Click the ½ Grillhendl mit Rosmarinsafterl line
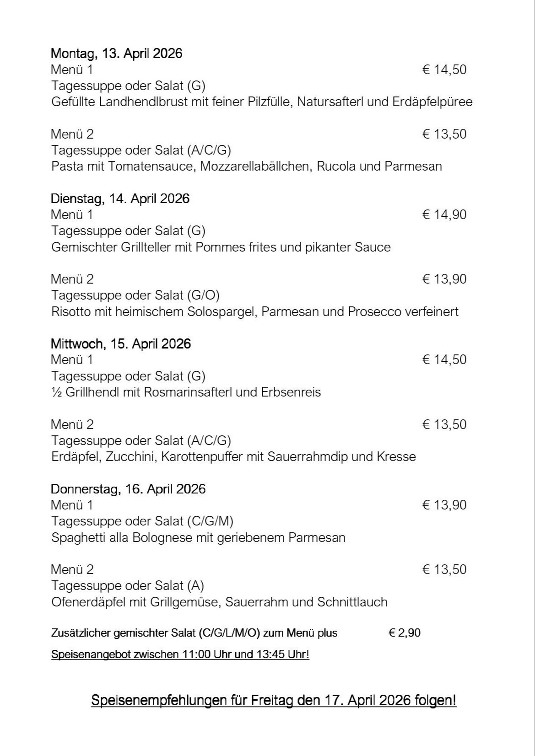Viewport: 535px width, 756px height. click(186, 392)
